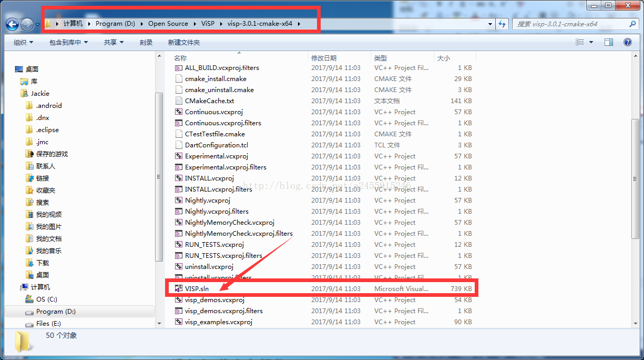This screenshot has width=644, height=360.
Task: Expand the chevron after Open Source in path
Action: (x=195, y=24)
